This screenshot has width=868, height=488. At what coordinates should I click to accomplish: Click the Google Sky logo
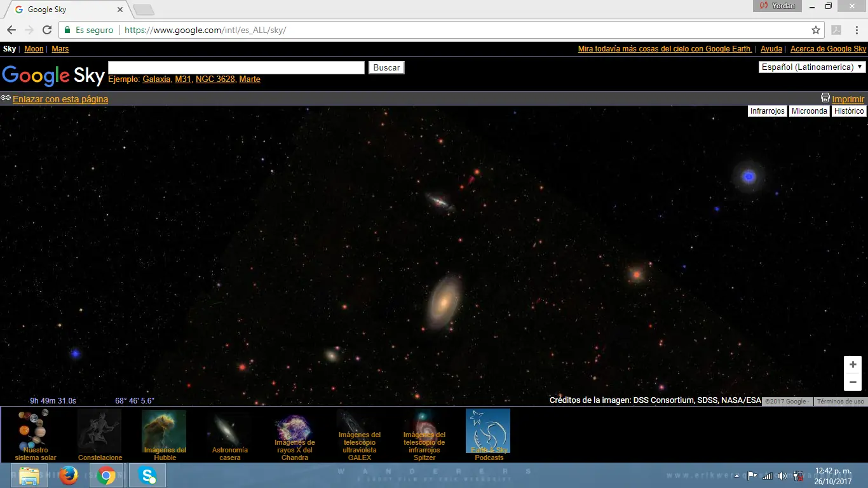[x=53, y=75]
